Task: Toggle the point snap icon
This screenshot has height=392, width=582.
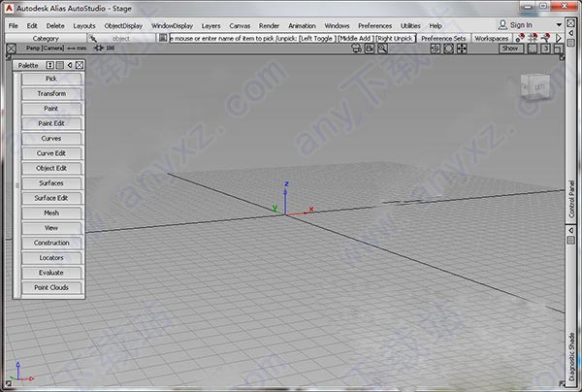Action: (520, 38)
